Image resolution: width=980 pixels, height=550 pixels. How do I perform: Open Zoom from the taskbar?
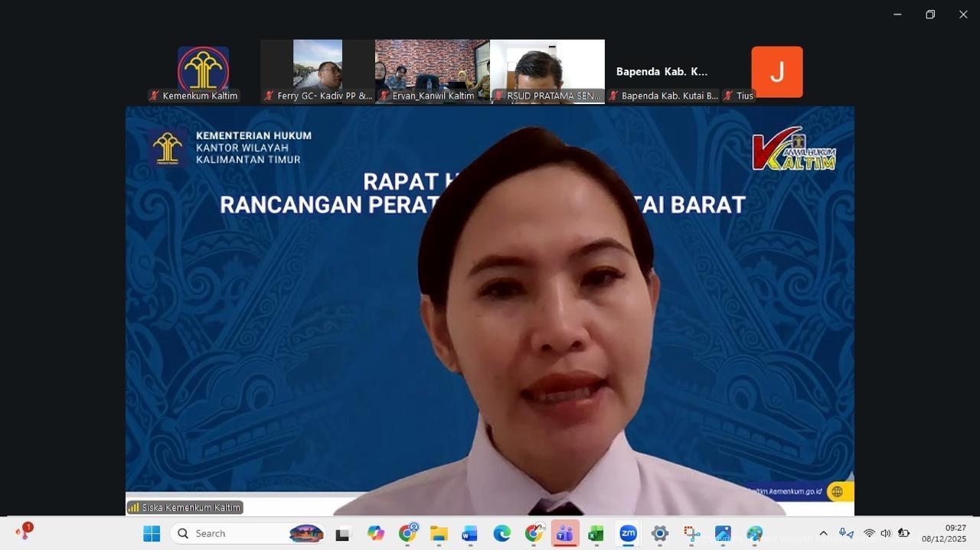pyautogui.click(x=628, y=533)
